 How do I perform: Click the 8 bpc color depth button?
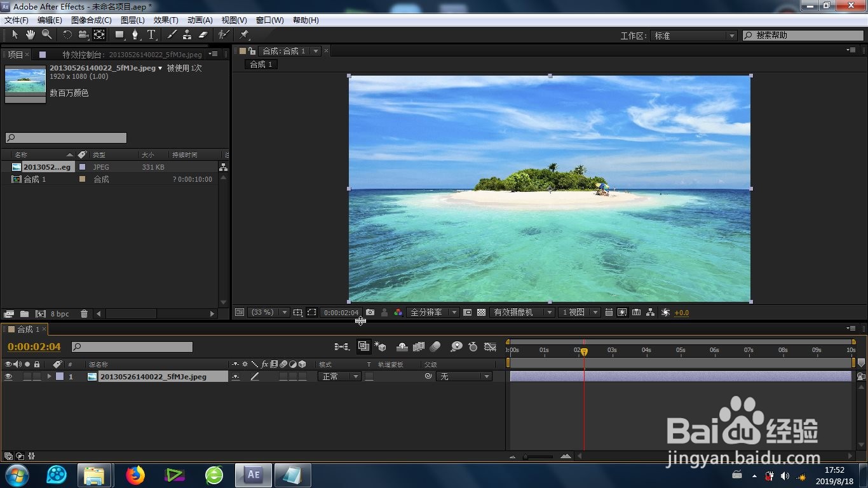point(60,314)
